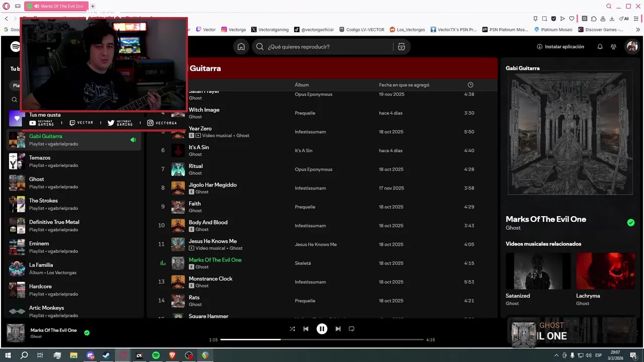Open Artic Monkeys playlist

[x=74, y=312]
